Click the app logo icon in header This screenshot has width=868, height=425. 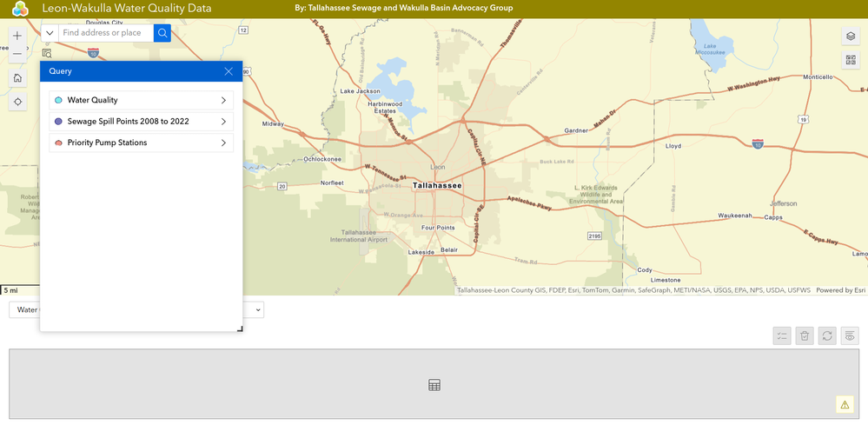[20, 9]
